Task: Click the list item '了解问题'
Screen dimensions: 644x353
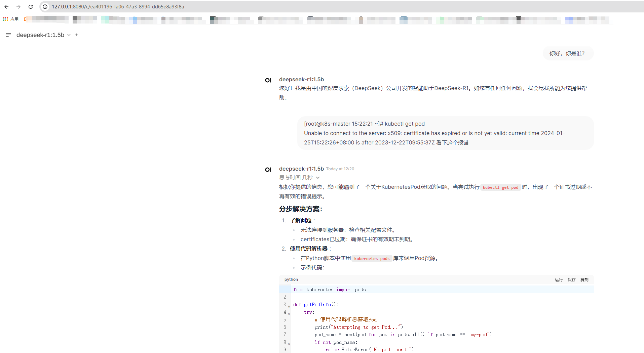Action: coord(301,220)
